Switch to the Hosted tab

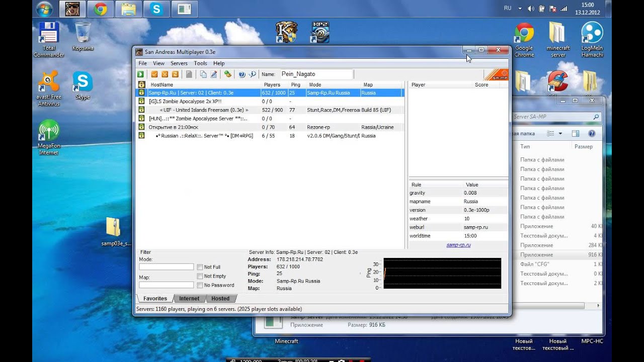pos(220,299)
